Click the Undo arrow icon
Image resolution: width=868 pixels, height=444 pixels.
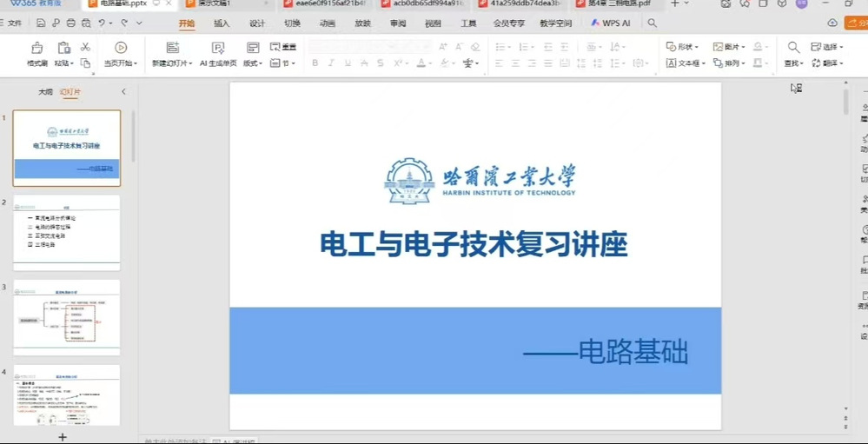[103, 23]
